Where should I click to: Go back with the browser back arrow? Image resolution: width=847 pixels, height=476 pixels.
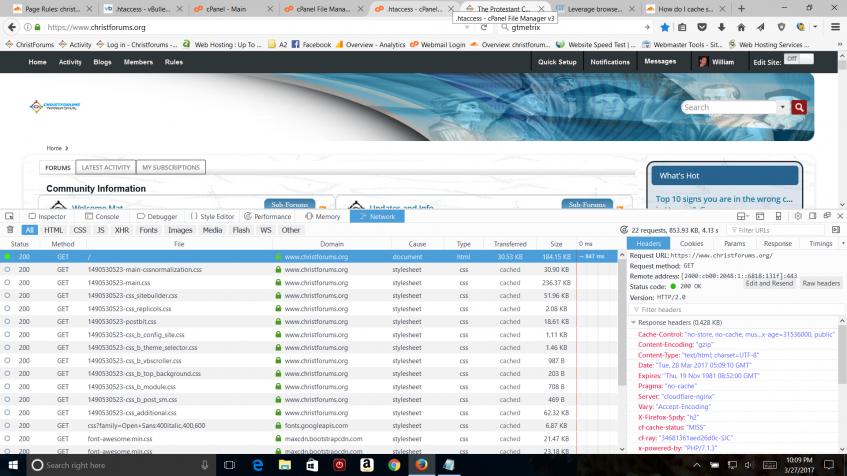click(x=12, y=27)
